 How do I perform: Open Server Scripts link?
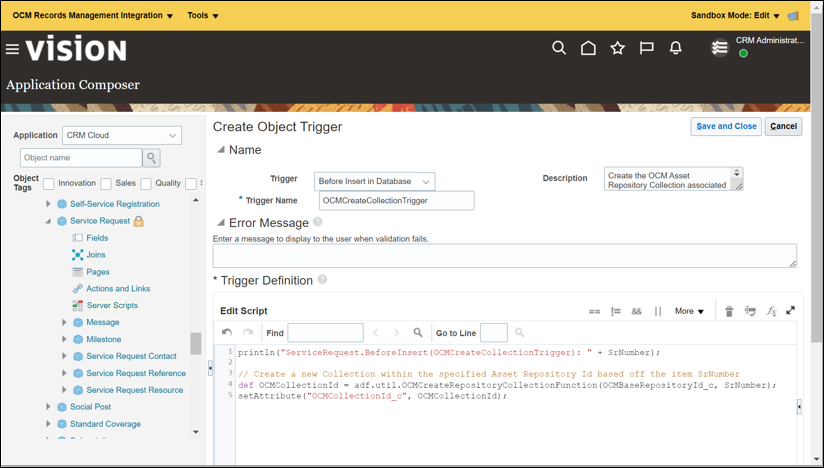pos(112,306)
